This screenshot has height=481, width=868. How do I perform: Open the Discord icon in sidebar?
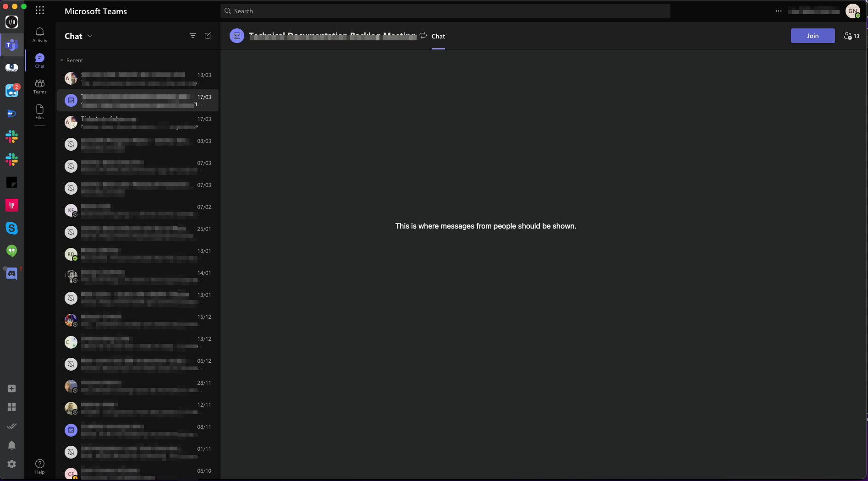tap(11, 274)
